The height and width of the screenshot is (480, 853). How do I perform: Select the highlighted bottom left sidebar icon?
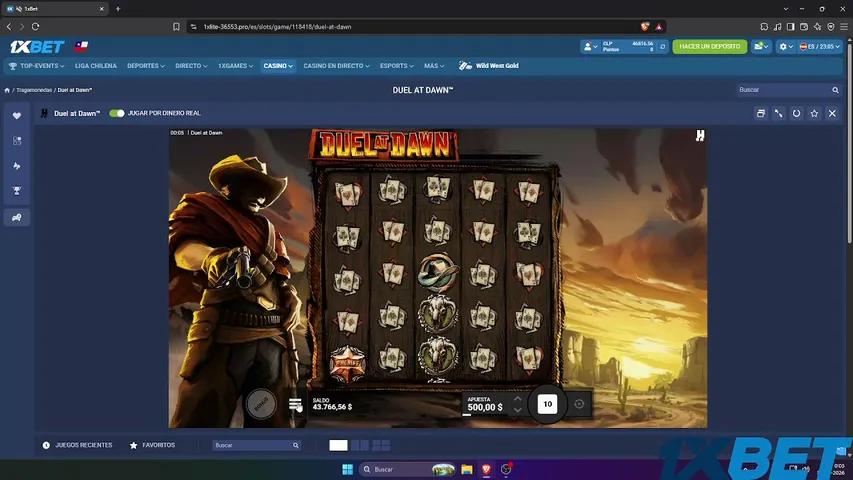pyautogui.click(x=17, y=217)
